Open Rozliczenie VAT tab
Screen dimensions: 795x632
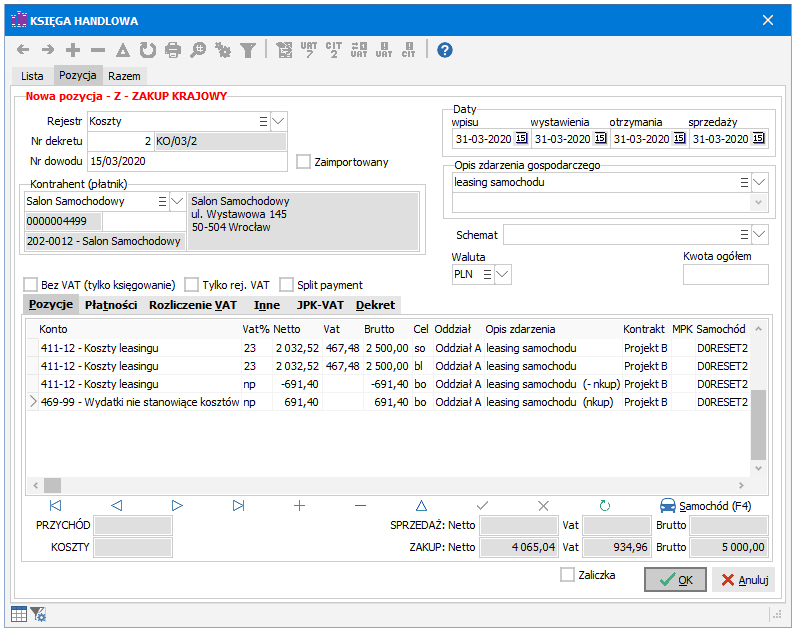[x=193, y=305]
